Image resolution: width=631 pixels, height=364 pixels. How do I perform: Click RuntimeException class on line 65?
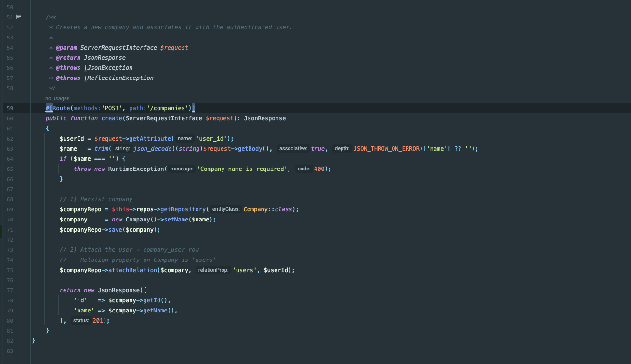[136, 169]
